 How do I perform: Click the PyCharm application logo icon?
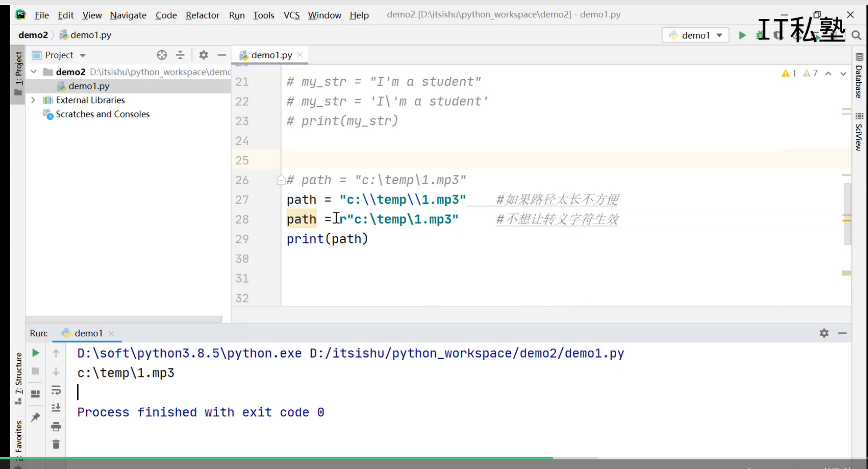(21, 14)
